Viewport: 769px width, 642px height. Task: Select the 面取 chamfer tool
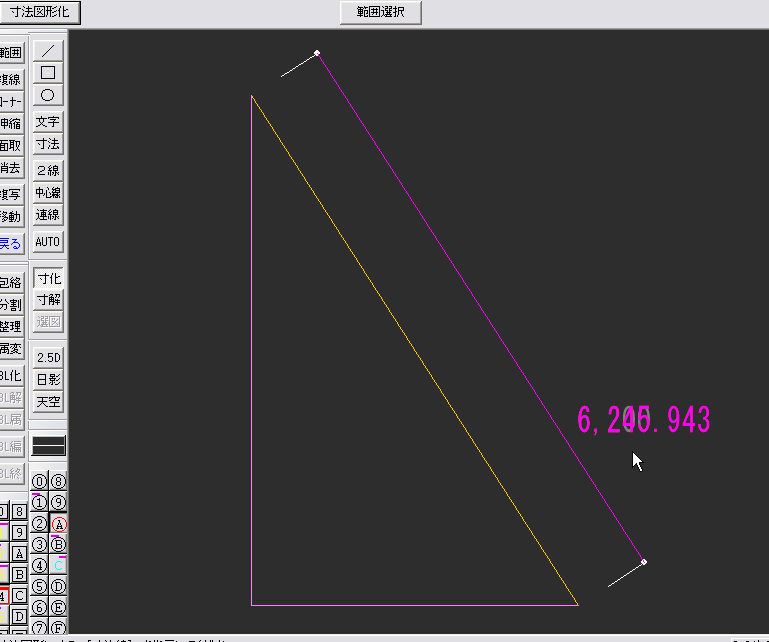[11, 146]
